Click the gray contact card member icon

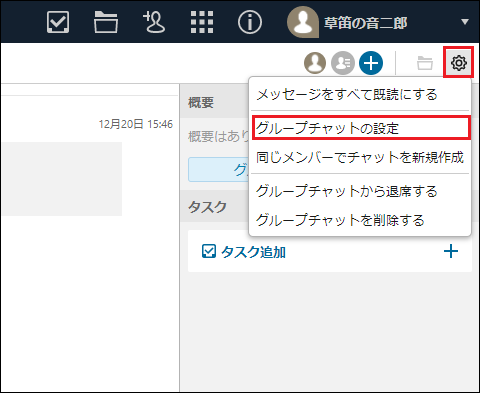(x=343, y=63)
